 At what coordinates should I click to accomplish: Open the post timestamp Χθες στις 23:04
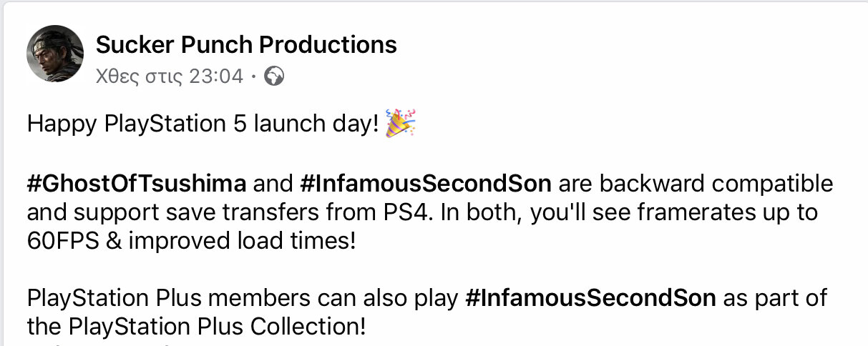[170, 76]
